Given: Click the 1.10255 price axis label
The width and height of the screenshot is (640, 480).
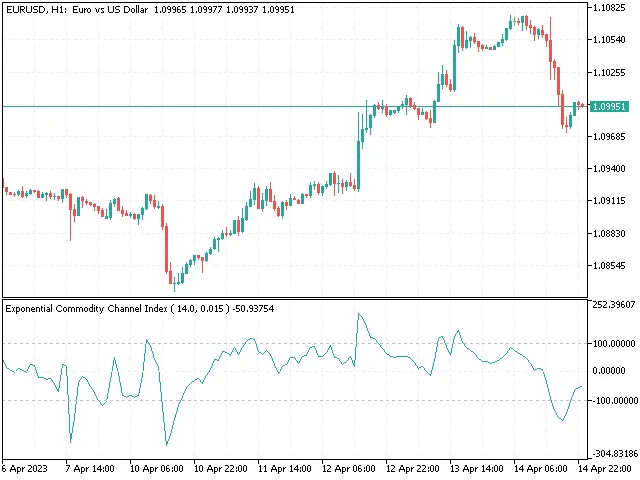Looking at the screenshot, I should [x=609, y=72].
